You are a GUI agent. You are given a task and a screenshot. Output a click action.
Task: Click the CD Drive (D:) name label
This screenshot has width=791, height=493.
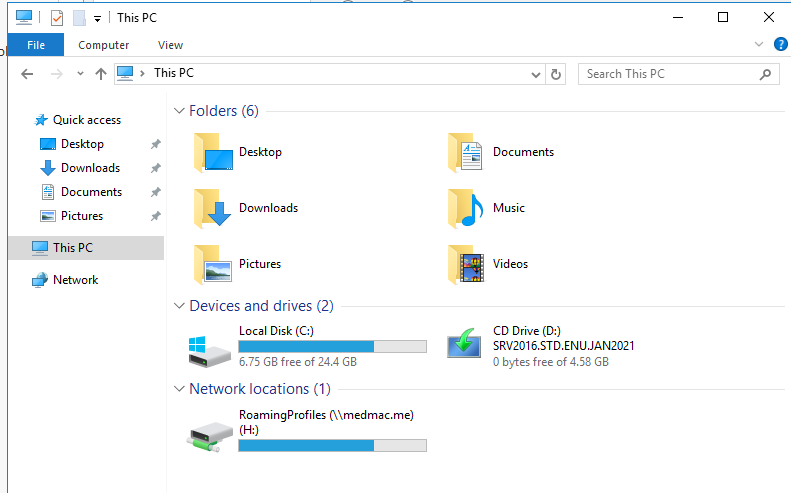tap(527, 331)
